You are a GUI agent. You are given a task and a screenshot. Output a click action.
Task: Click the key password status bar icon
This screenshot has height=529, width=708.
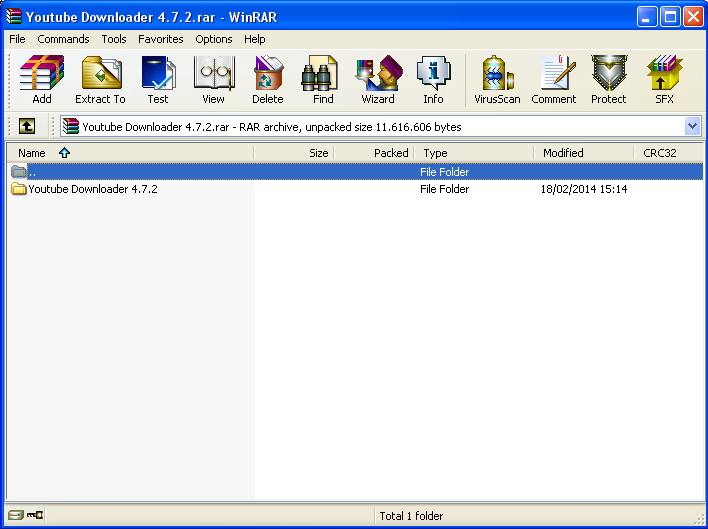[x=35, y=515]
